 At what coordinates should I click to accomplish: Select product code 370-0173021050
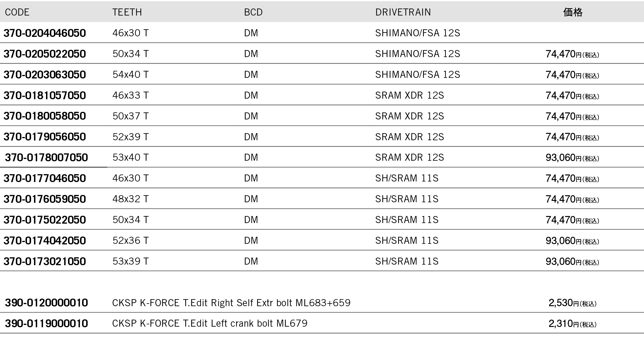click(x=45, y=261)
